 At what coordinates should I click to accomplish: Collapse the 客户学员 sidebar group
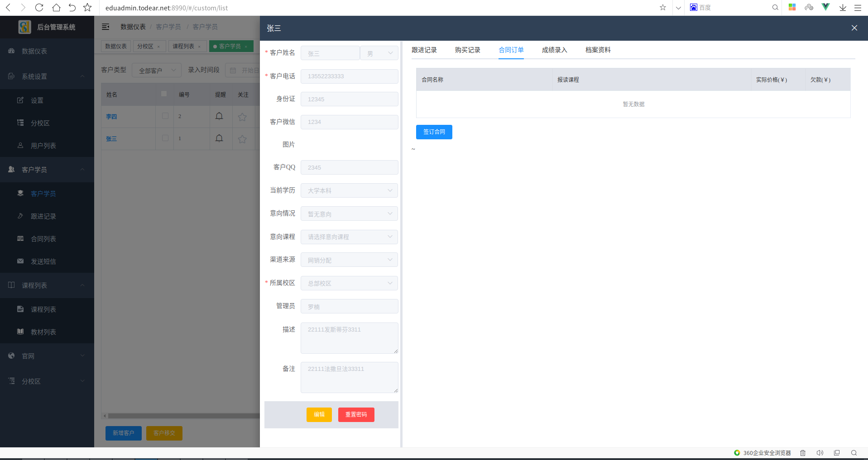coord(47,170)
